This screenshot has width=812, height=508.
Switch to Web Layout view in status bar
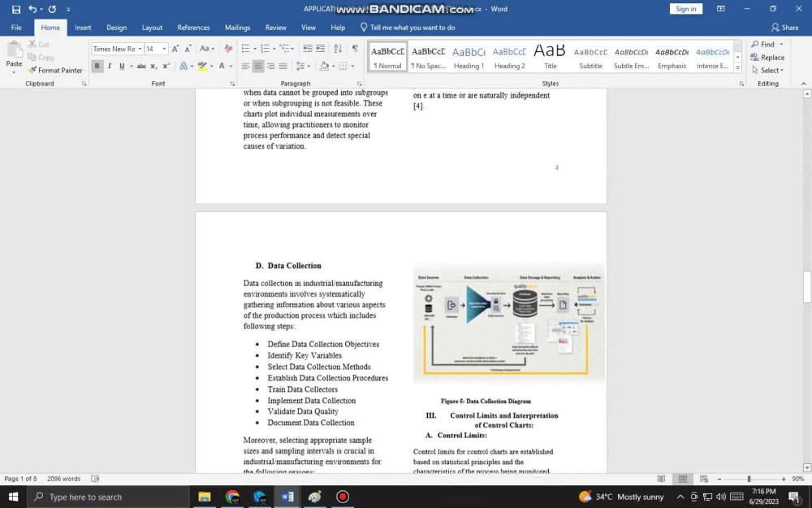[704, 479]
